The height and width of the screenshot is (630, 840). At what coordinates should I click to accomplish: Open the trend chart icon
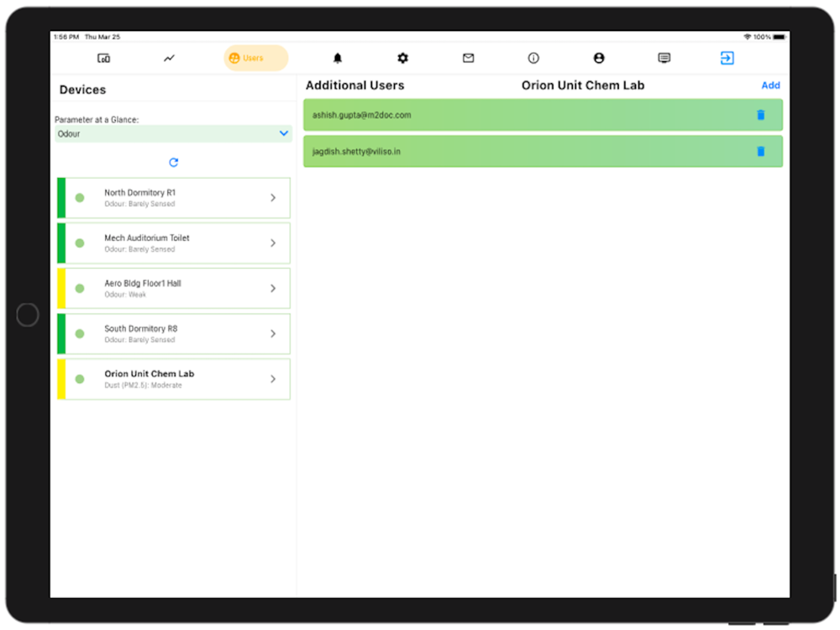click(x=170, y=58)
